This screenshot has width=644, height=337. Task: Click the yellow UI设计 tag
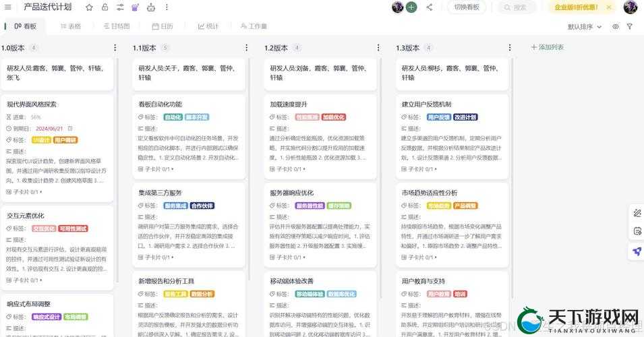41,140
